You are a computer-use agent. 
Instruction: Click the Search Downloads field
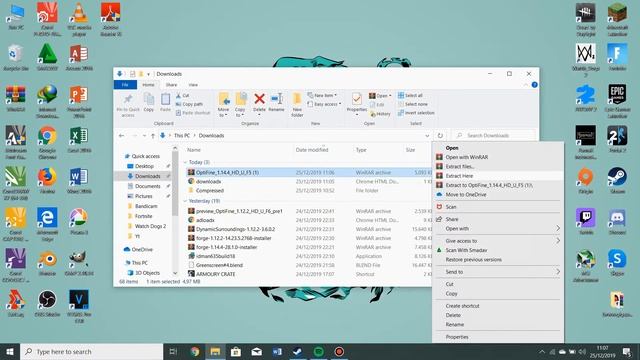[493, 136]
